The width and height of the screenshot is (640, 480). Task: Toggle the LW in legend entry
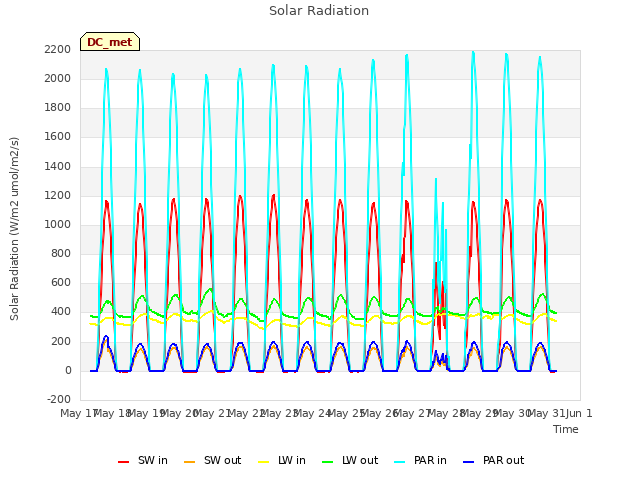282,460
